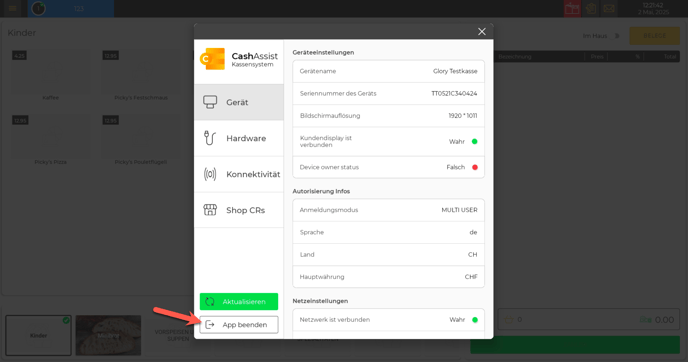Select the Shop CRs tab
Viewport: 688px width, 362px height.
click(239, 210)
